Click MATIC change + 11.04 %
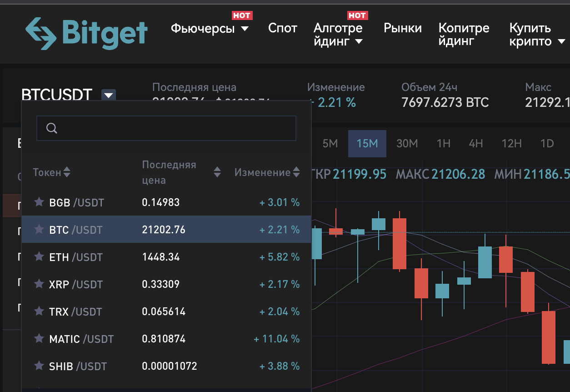The width and height of the screenshot is (570, 392). coord(277,339)
